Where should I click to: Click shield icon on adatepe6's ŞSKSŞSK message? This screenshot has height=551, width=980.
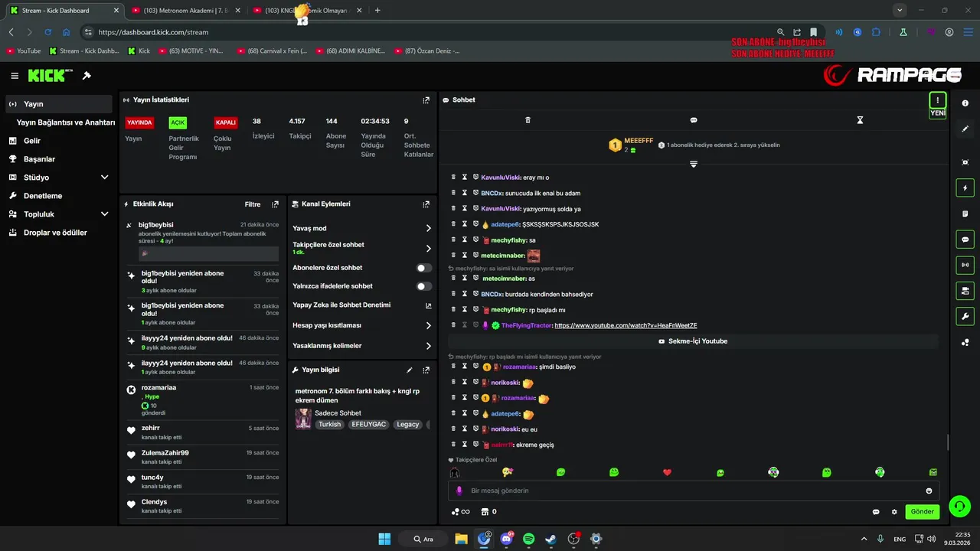pos(475,224)
